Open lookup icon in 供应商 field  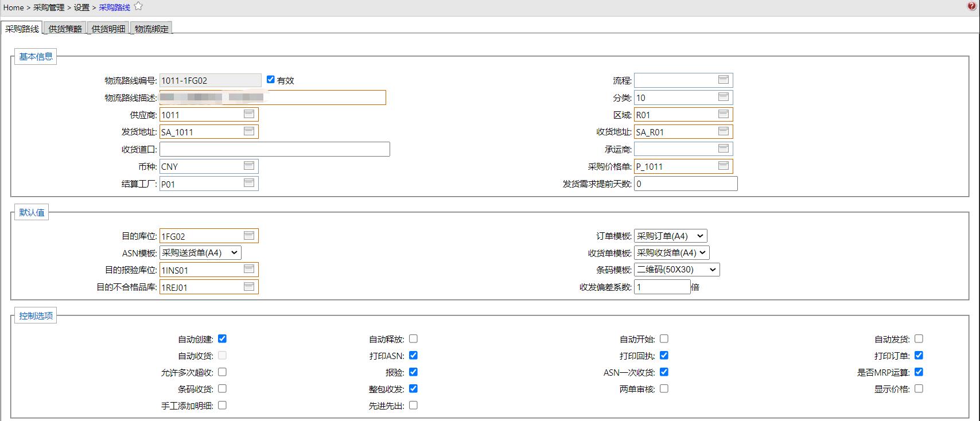(249, 114)
